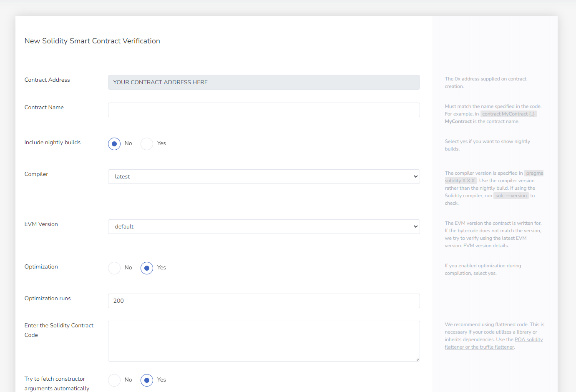
Task: Click the chevron on the Compiler dropdown
Action: click(415, 176)
